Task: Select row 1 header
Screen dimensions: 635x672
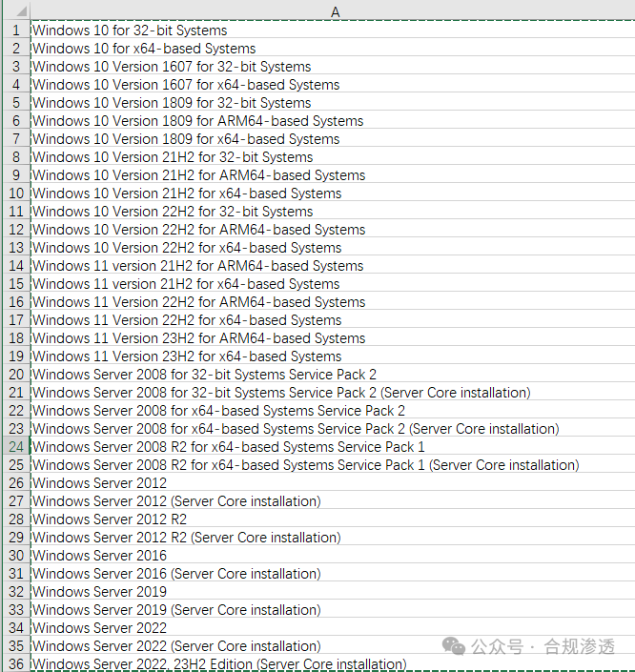Action: tap(16, 31)
